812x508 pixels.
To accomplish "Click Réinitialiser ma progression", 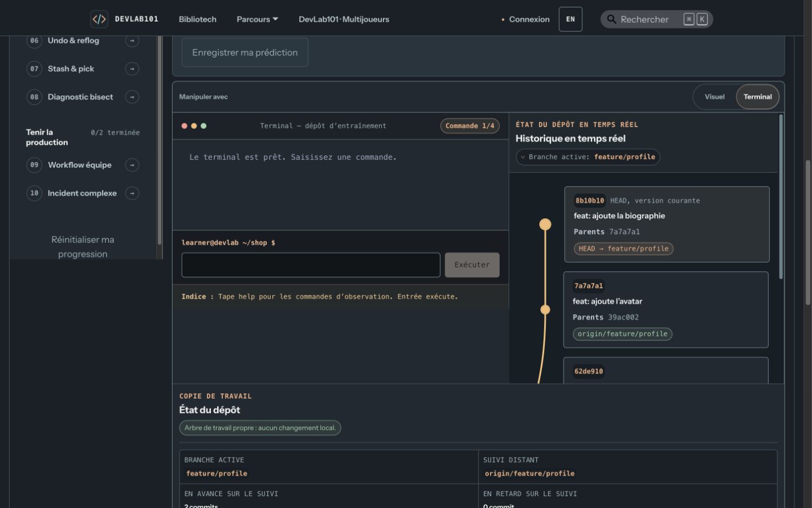I will [83, 247].
